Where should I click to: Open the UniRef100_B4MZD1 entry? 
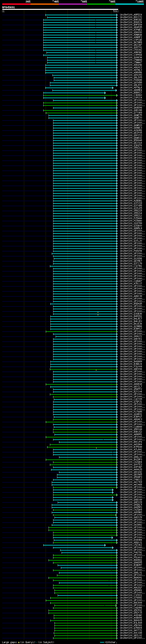click(131, 316)
